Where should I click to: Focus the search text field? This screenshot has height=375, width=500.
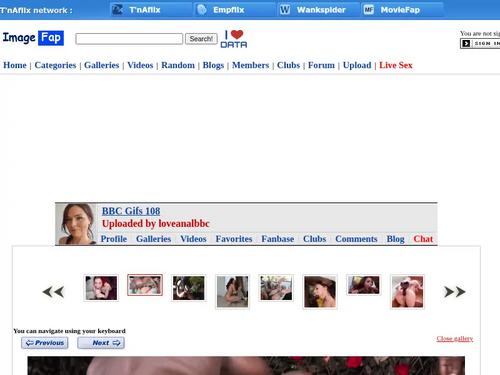[x=129, y=39]
